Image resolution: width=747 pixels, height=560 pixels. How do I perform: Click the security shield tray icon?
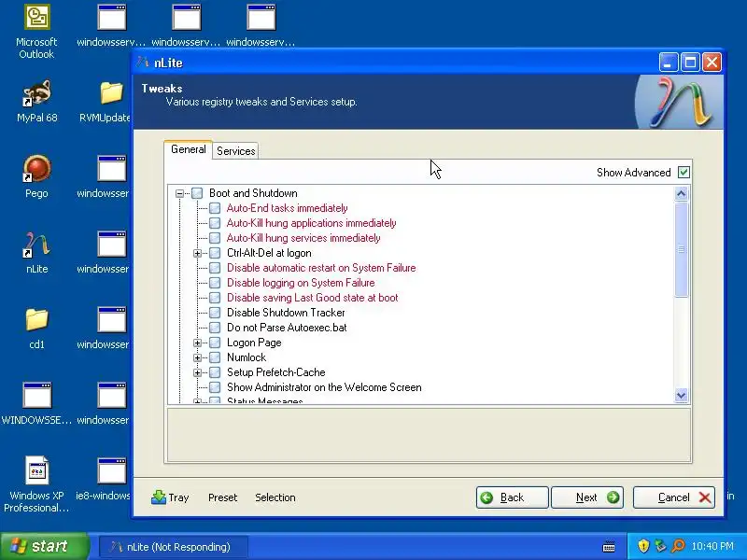(x=643, y=546)
